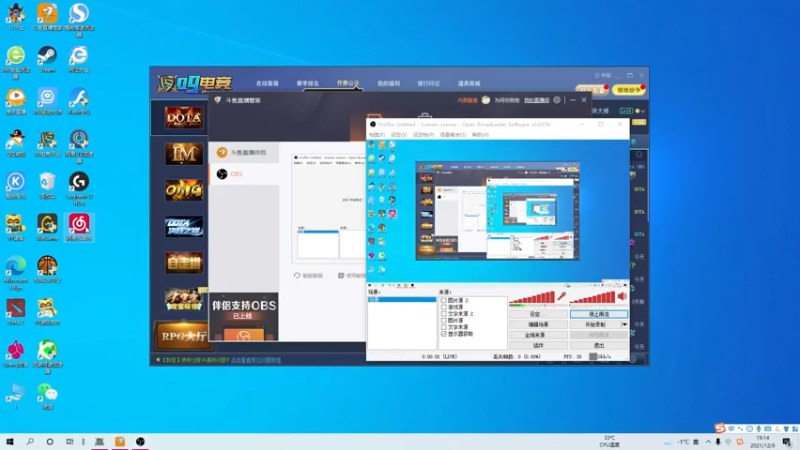Click OBS 全域来源 button
Screen dimensions: 800x450
click(538, 335)
